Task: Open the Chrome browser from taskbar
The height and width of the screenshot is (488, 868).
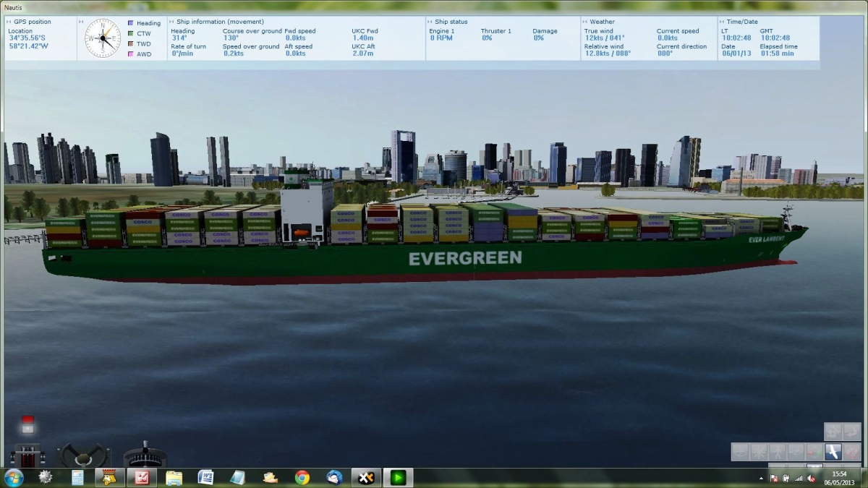Action: click(302, 477)
